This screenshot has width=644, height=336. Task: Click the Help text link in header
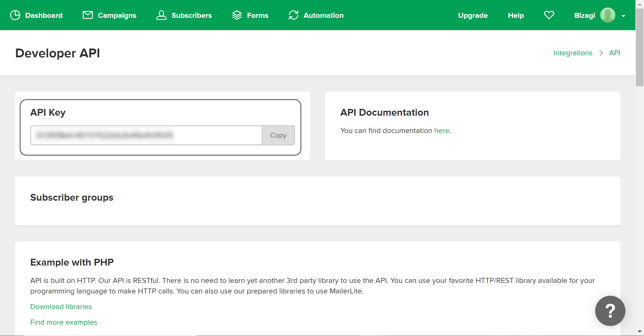click(516, 15)
